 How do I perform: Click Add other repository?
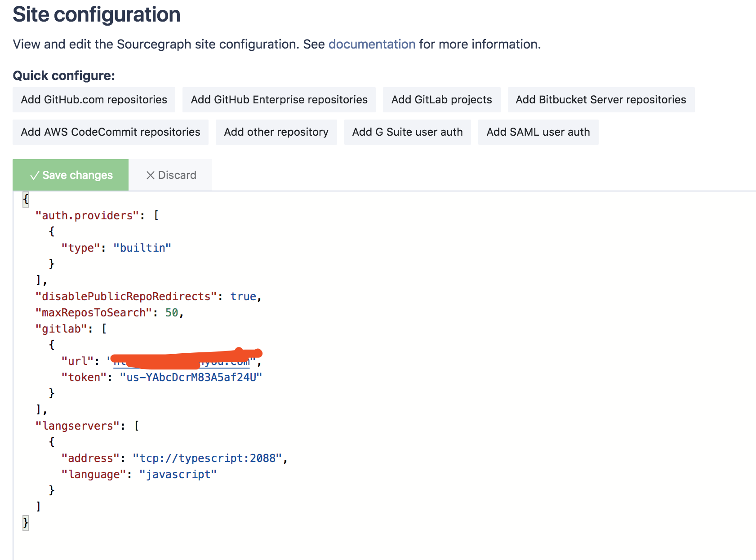276,132
